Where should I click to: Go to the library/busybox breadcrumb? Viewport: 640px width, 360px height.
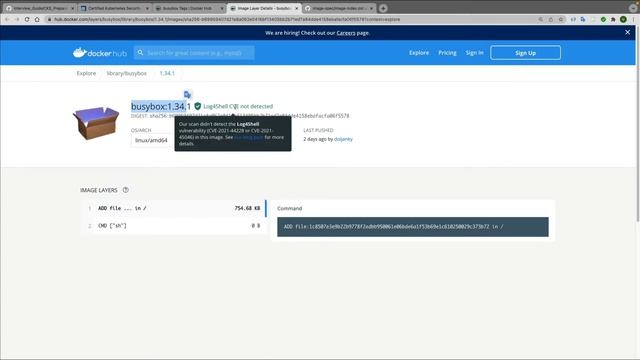[x=127, y=73]
